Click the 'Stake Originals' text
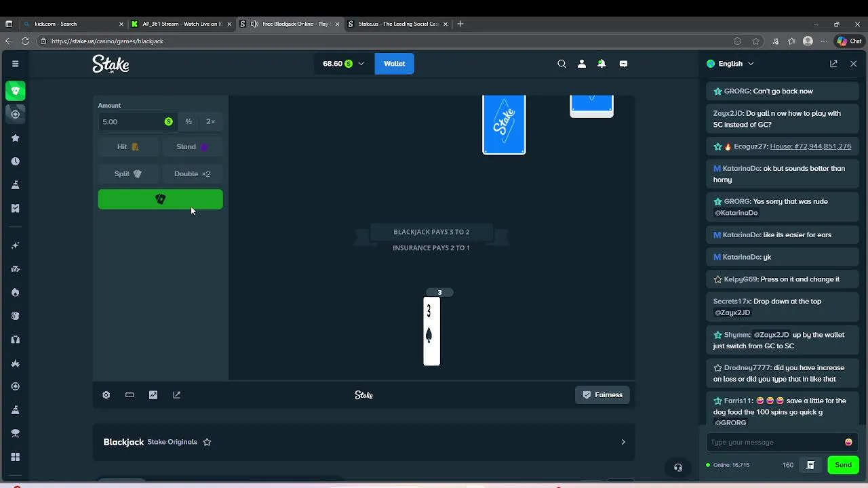This screenshot has height=488, width=868. (172, 442)
